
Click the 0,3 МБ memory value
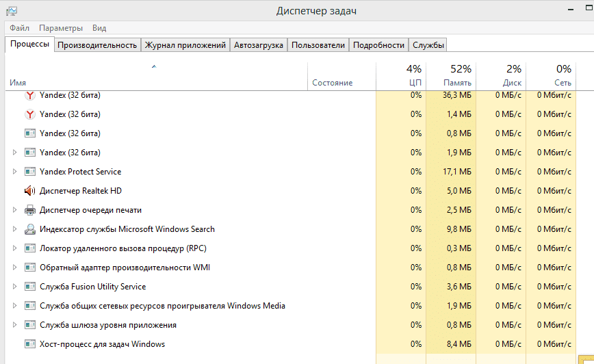click(459, 248)
